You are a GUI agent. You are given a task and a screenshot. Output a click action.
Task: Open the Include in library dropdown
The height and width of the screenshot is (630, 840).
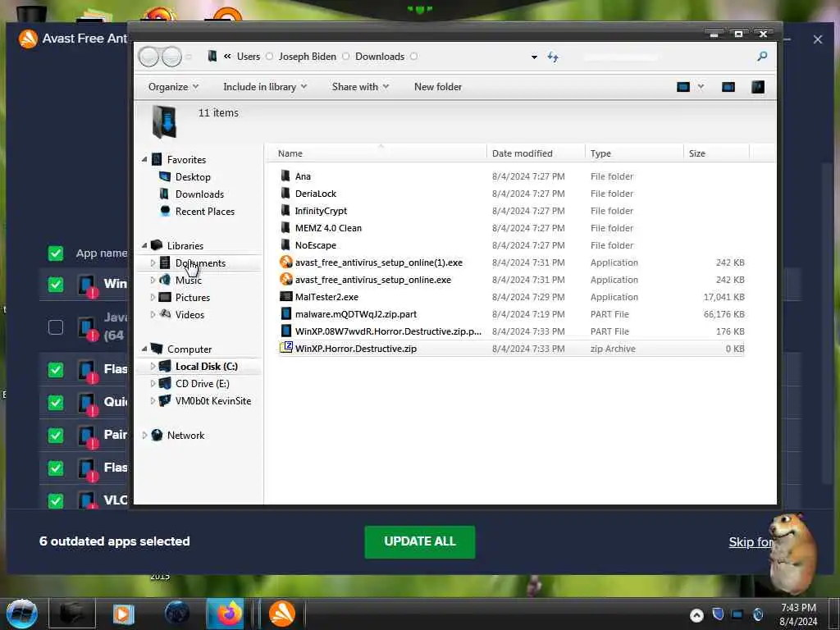[265, 87]
